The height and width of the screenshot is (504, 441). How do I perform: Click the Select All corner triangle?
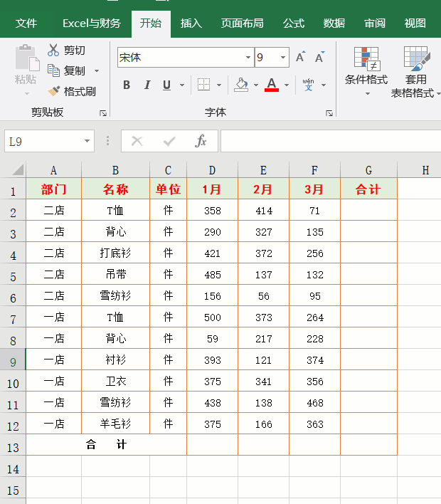point(18,169)
